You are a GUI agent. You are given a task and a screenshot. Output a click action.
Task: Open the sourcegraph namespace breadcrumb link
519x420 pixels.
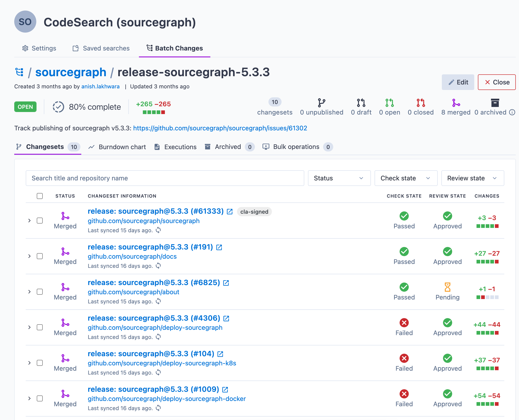[x=71, y=72]
